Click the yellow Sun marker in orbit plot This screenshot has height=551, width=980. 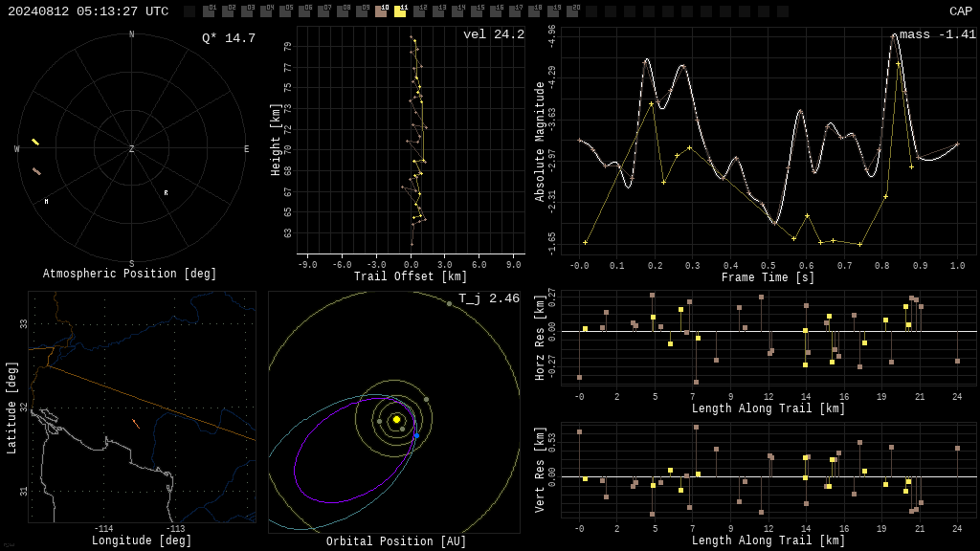click(396, 419)
